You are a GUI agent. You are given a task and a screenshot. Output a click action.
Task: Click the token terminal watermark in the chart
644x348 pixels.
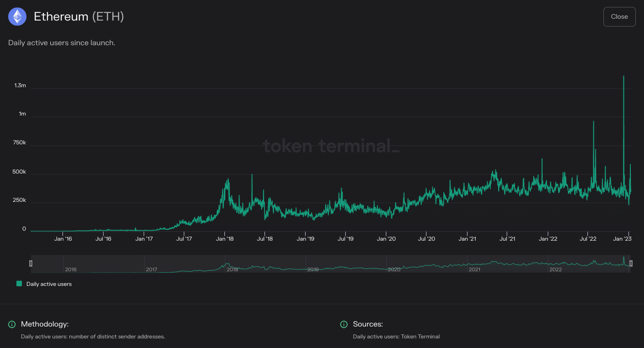(x=332, y=146)
